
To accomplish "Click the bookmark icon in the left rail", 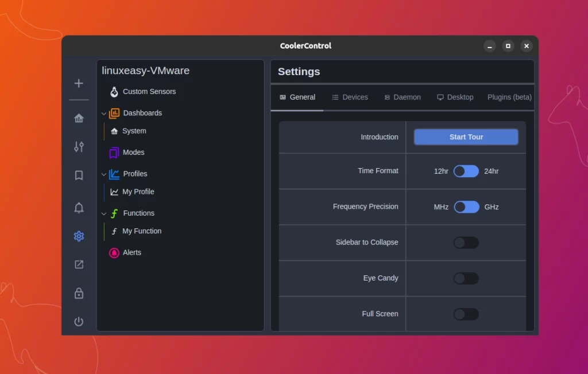I will pyautogui.click(x=79, y=176).
